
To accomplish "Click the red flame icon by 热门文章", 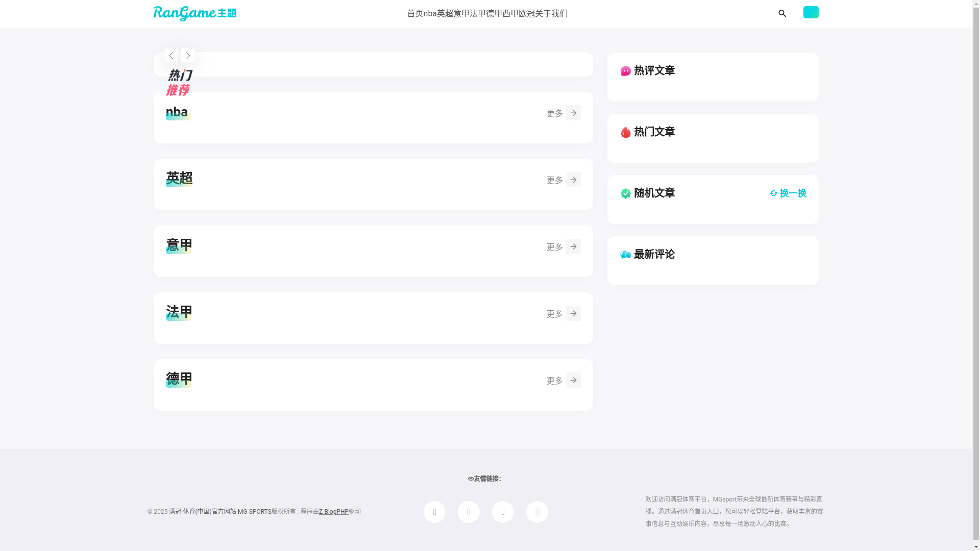I will tap(625, 132).
